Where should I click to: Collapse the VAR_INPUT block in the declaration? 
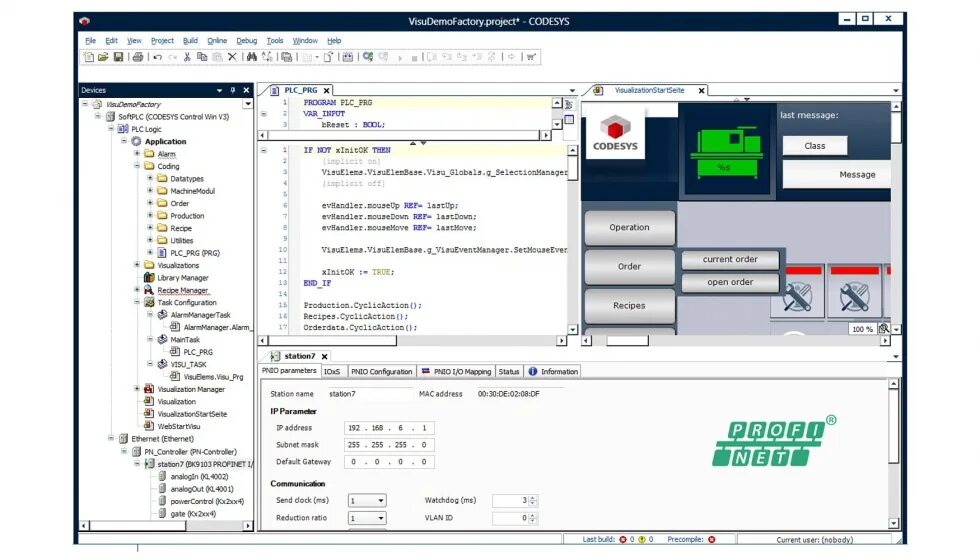264,114
